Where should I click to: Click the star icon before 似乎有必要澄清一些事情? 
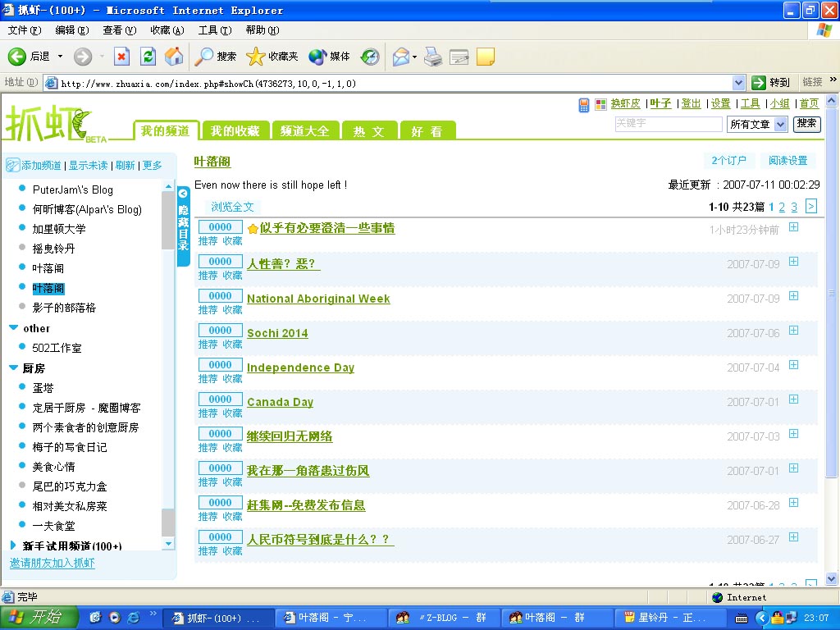pyautogui.click(x=253, y=229)
